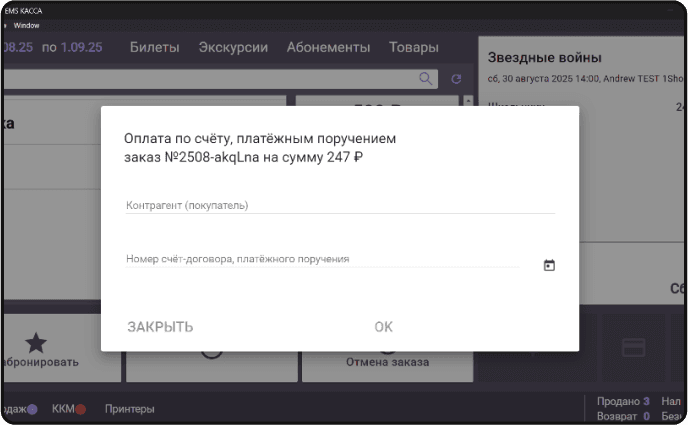The width and height of the screenshot is (688, 425).
Task: Confirm the payment with OK
Action: click(383, 327)
